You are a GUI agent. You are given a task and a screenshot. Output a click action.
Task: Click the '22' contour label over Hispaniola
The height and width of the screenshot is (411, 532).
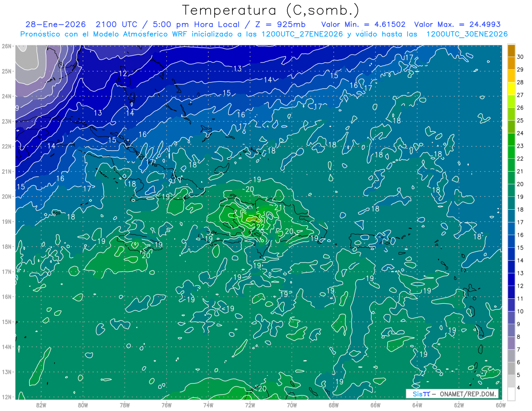(261, 227)
